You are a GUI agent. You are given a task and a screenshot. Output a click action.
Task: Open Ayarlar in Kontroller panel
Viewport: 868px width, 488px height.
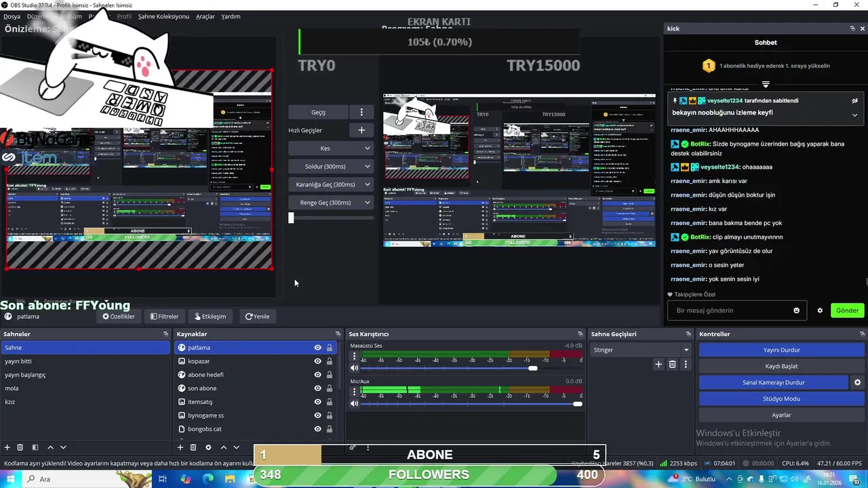pos(781,415)
